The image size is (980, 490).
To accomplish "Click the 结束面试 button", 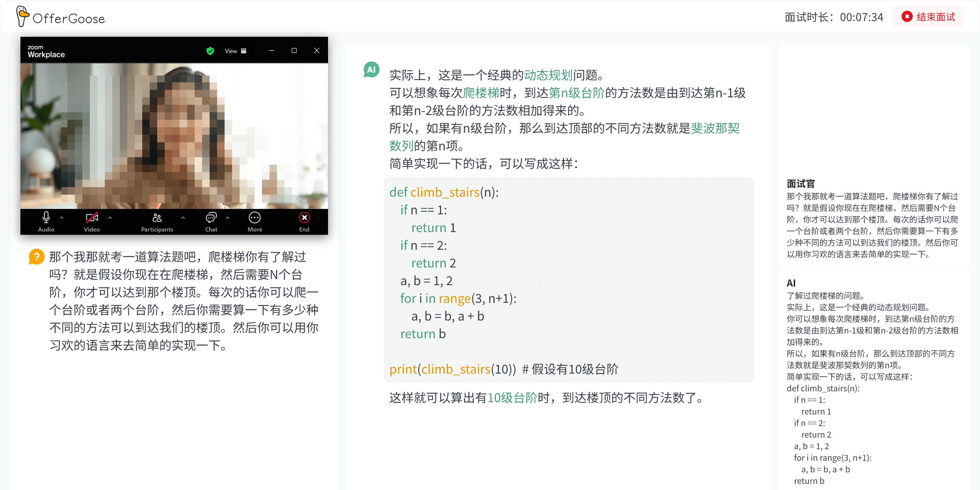I will coord(928,16).
